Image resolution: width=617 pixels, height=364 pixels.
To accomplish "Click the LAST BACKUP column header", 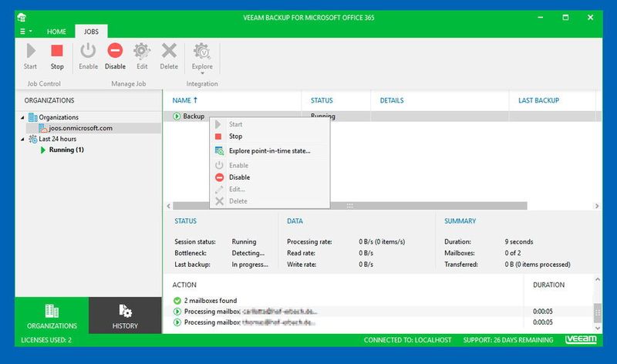I will [538, 100].
